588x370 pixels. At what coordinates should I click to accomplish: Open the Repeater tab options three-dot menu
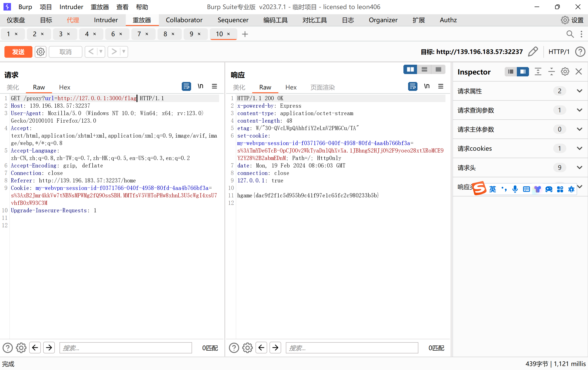[x=581, y=34]
